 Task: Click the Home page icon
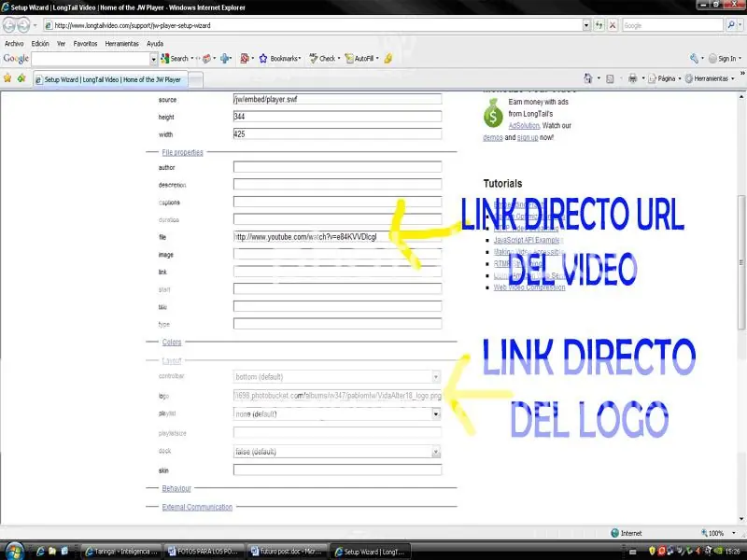[588, 78]
